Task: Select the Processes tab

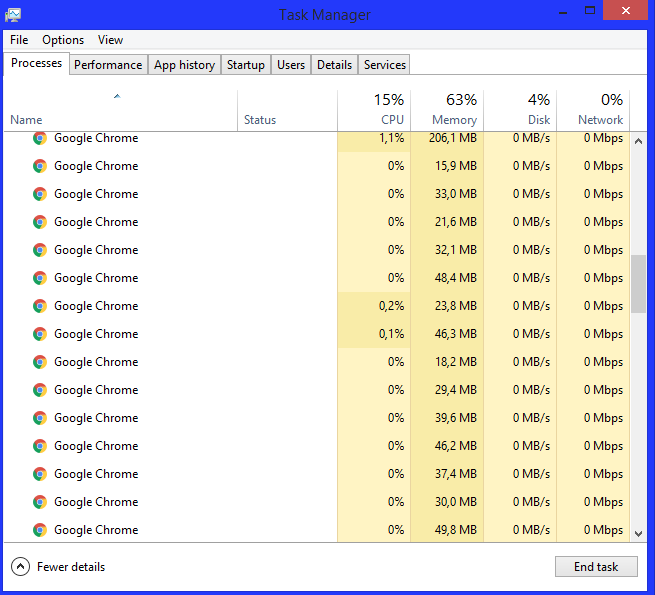Action: pos(36,63)
